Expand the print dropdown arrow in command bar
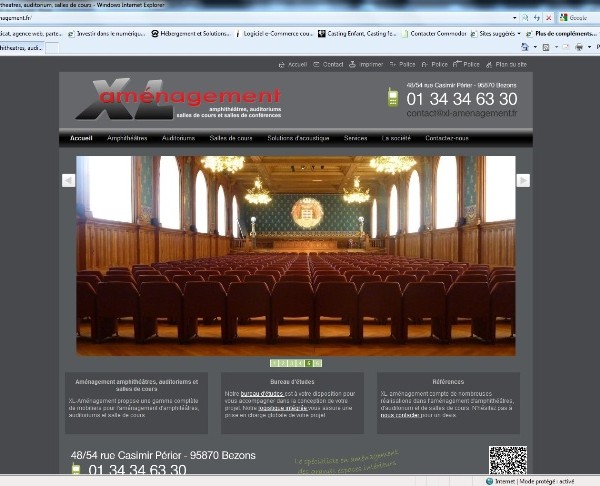The height and width of the screenshot is (486, 600). (x=589, y=47)
